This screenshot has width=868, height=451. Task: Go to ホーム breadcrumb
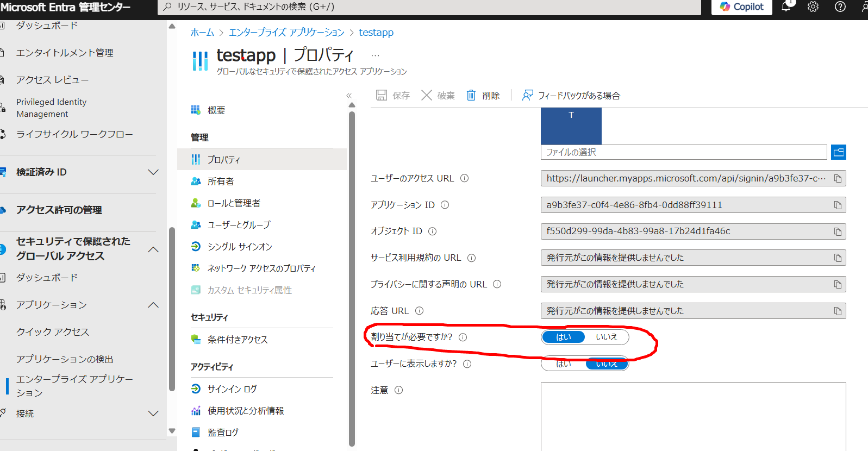(202, 33)
